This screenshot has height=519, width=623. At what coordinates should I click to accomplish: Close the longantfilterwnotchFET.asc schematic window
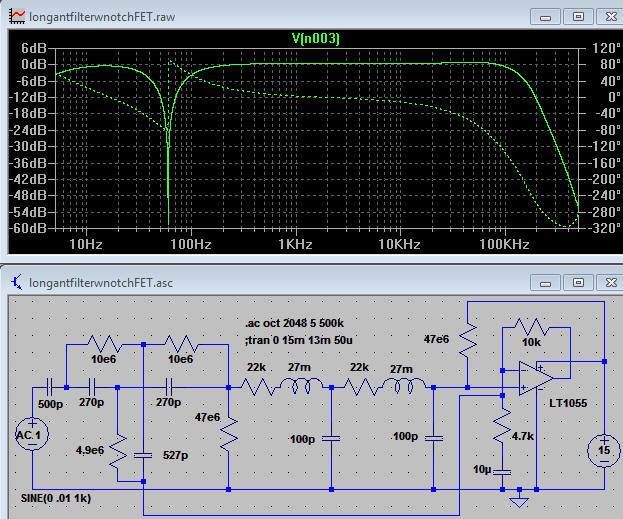605,283
